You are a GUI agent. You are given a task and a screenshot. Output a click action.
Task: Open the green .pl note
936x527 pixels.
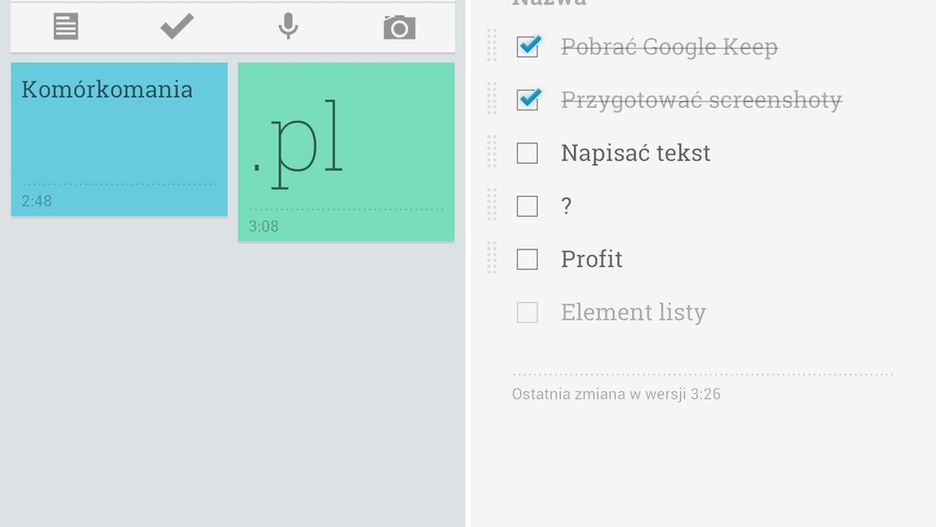click(x=346, y=151)
